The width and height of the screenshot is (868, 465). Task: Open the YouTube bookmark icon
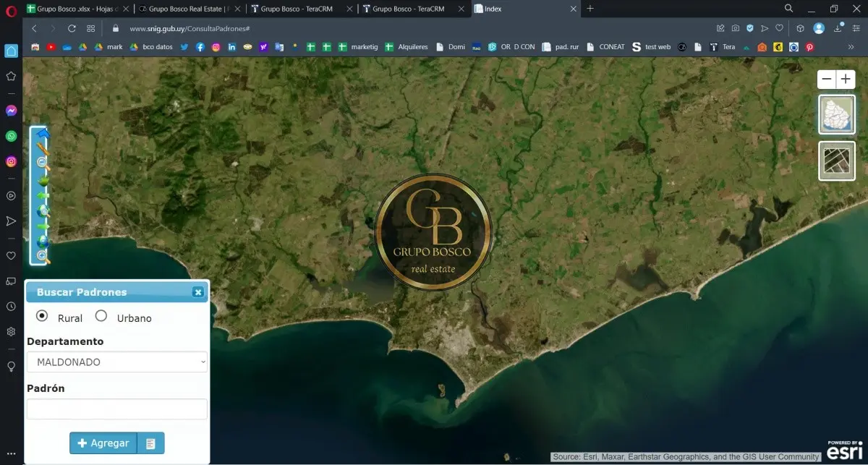51,47
